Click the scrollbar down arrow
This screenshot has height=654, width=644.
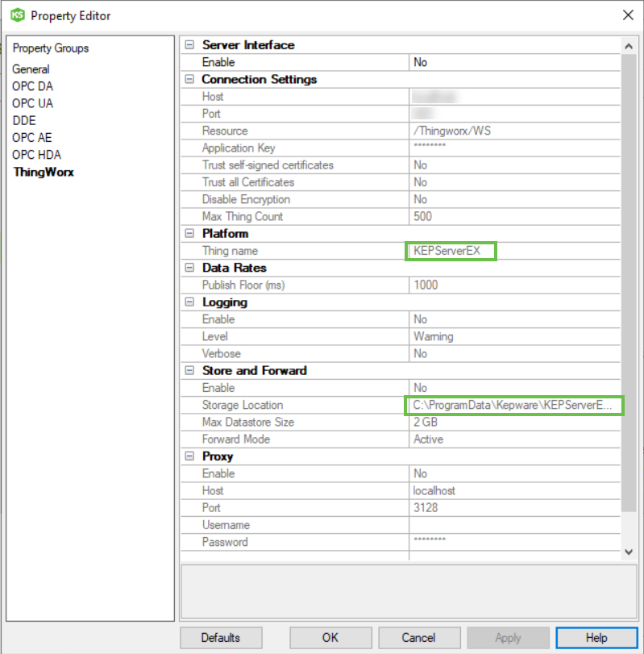629,552
